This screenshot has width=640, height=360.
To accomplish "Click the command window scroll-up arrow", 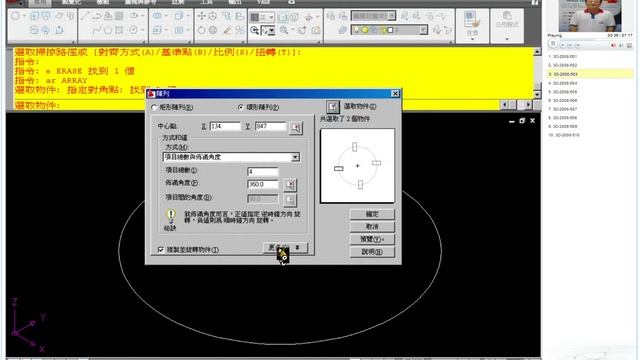I will click(537, 52).
